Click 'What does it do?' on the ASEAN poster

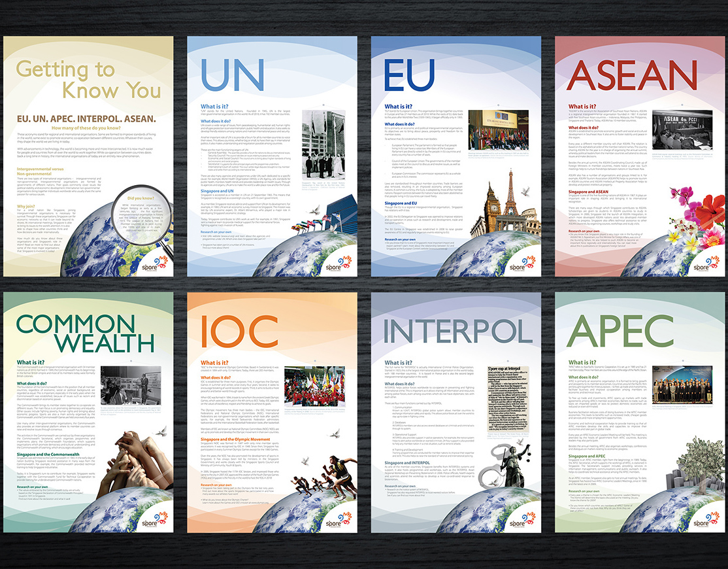click(x=584, y=128)
